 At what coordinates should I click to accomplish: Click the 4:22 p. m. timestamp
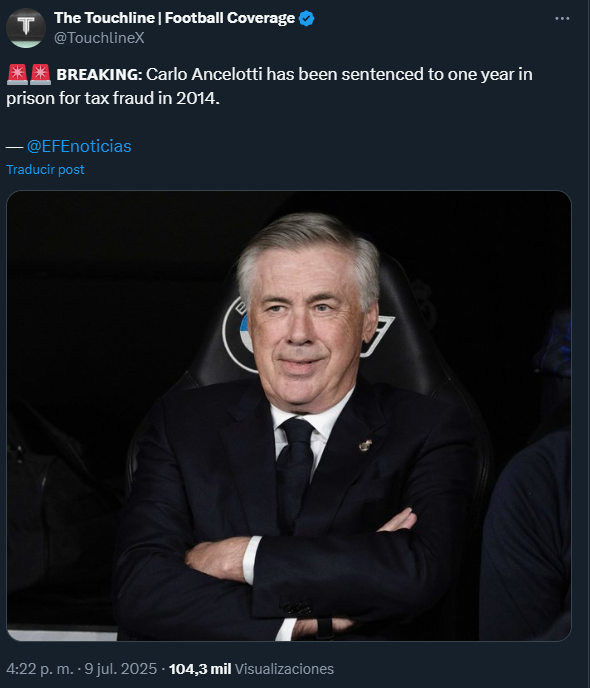point(40,669)
